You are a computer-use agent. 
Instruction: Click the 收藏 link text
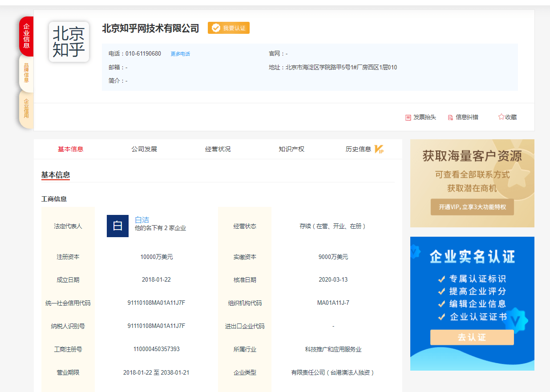click(x=511, y=117)
